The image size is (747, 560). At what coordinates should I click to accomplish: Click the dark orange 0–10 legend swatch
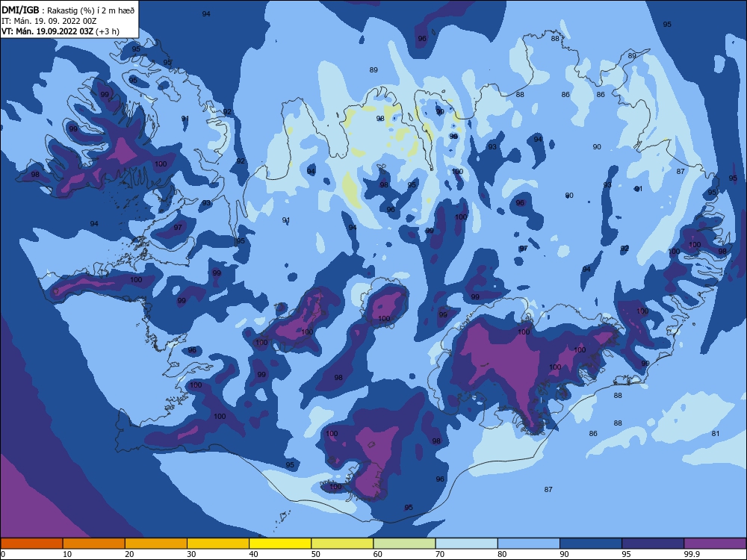(31, 544)
